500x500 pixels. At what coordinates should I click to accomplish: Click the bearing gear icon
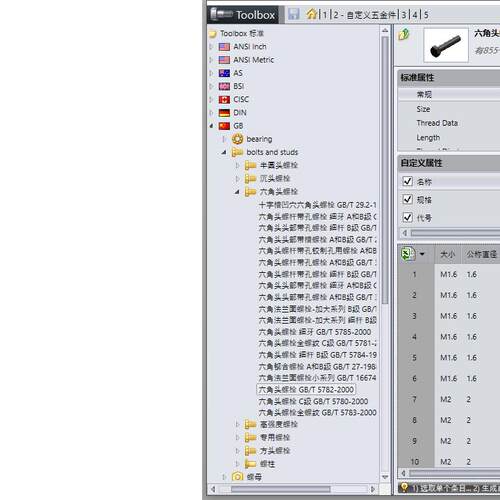point(237,139)
